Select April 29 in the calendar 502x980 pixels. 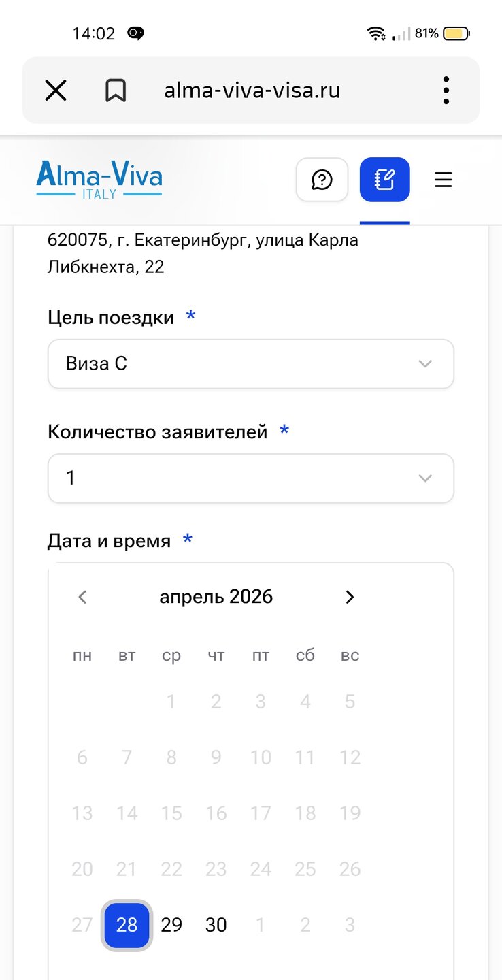[x=171, y=925]
